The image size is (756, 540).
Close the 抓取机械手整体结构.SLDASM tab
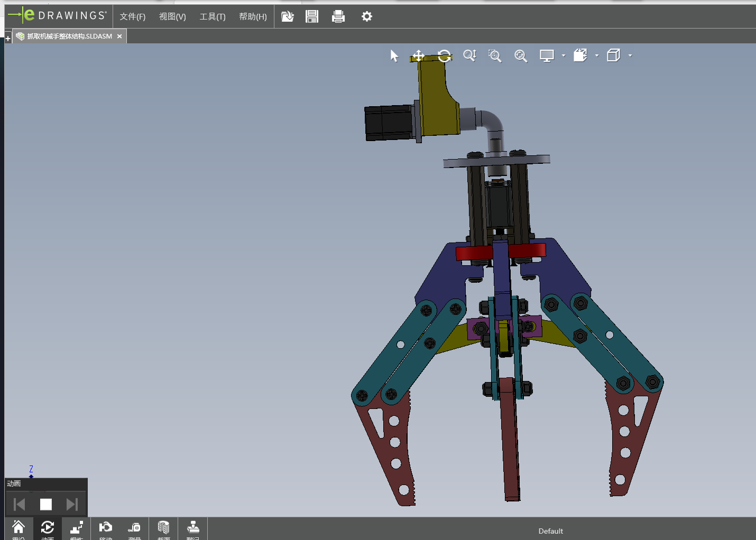(119, 36)
